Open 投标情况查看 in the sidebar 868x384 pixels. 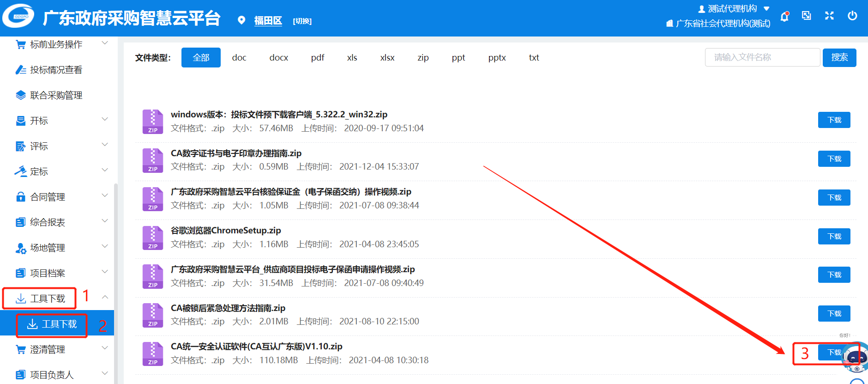pyautogui.click(x=56, y=70)
